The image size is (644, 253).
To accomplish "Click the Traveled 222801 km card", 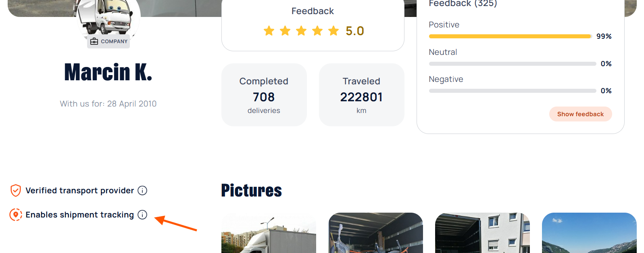I will coord(361,95).
